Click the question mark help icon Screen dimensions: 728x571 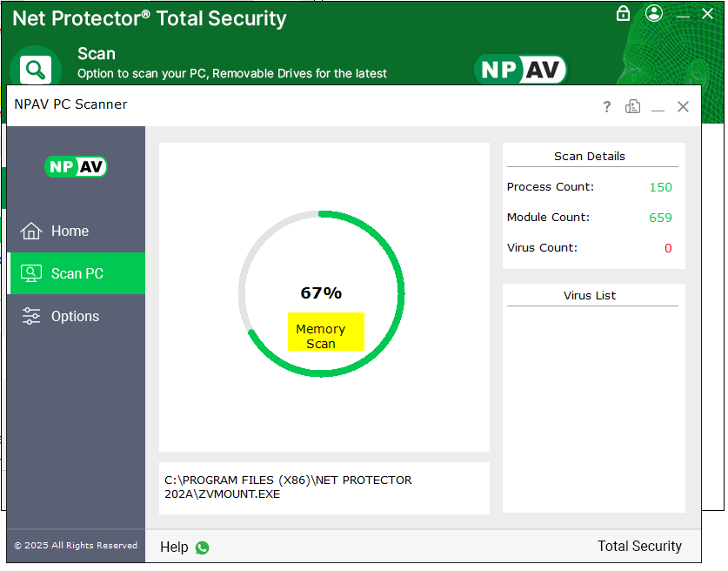[x=607, y=106]
